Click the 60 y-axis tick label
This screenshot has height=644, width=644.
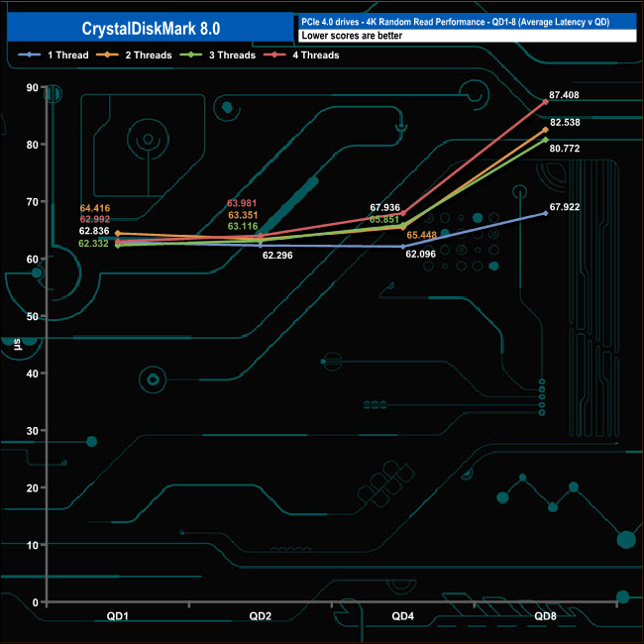point(32,260)
